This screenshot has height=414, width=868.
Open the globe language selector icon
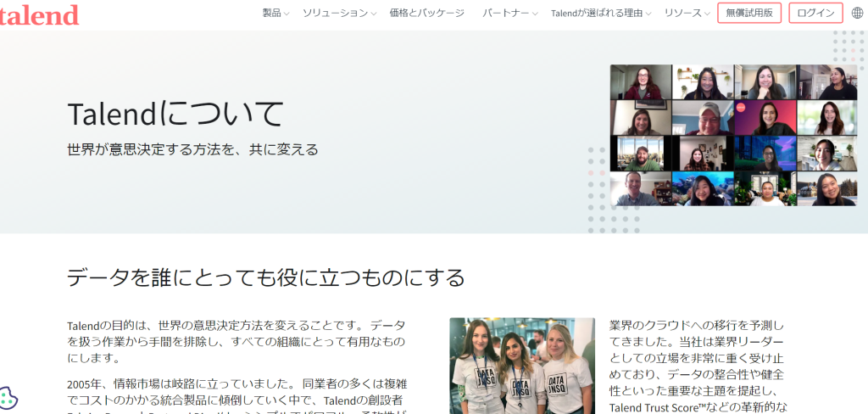click(858, 14)
